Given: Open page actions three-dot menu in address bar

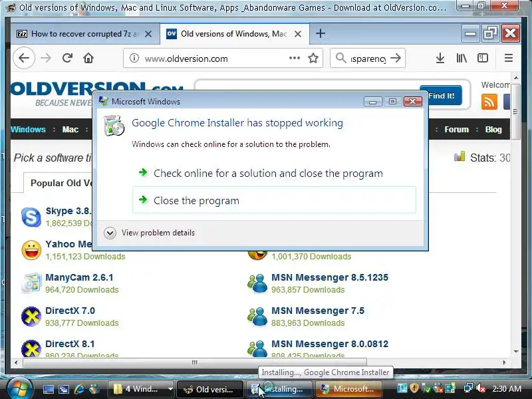Looking at the screenshot, I should [x=295, y=58].
